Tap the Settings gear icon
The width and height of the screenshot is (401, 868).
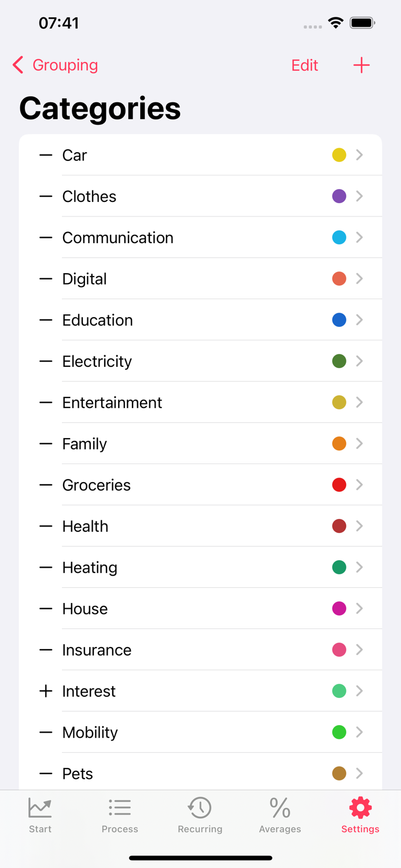coord(360,806)
